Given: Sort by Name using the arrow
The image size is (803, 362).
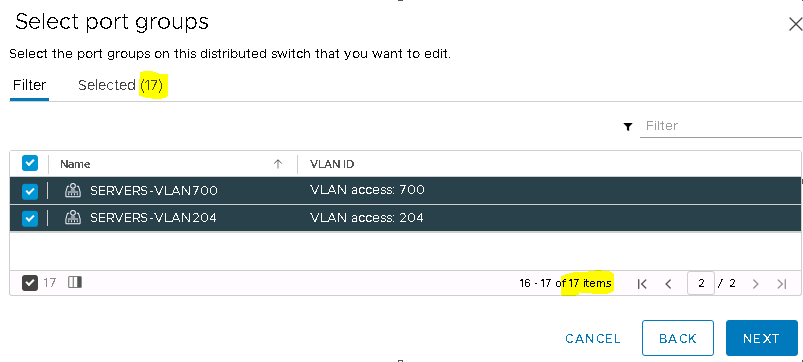Looking at the screenshot, I should point(278,164).
